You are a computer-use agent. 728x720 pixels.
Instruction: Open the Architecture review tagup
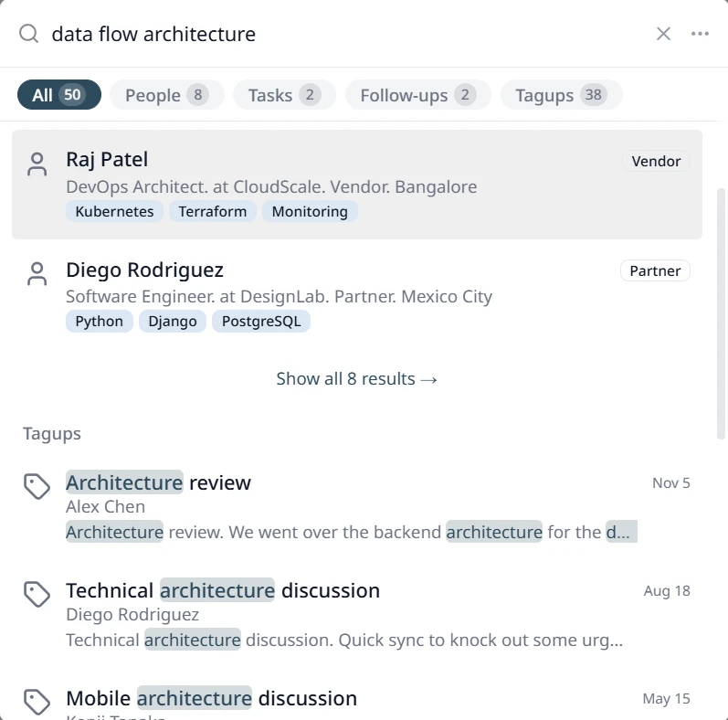[x=357, y=507]
